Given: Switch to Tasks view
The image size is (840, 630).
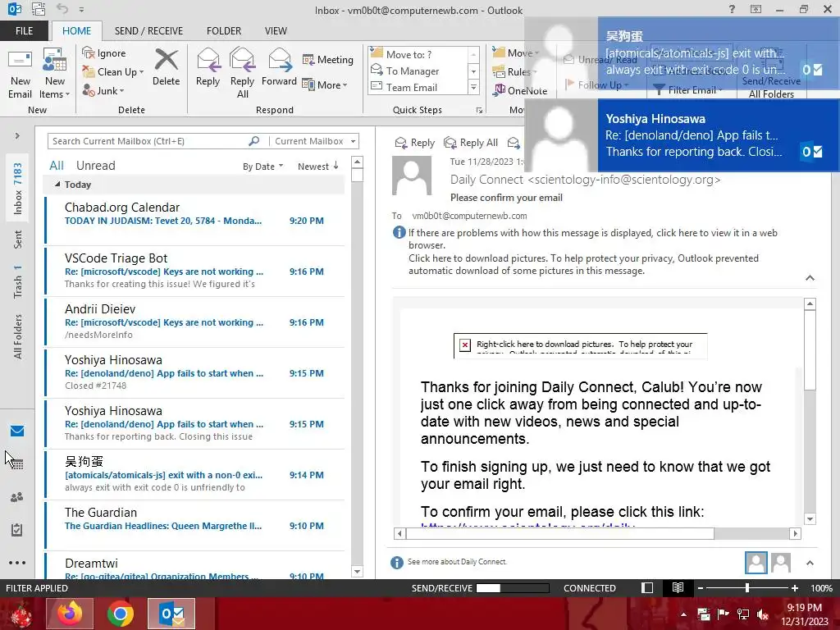Looking at the screenshot, I should 17,530.
